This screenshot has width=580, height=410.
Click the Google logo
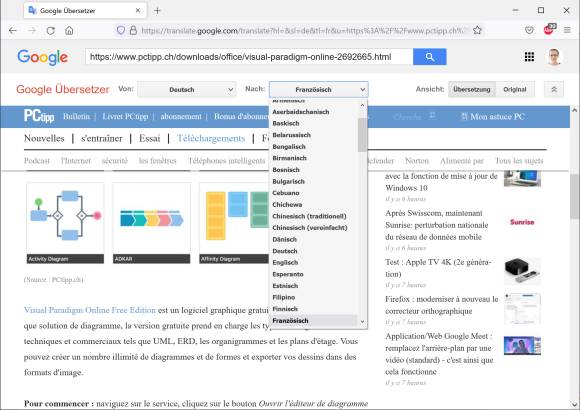(x=43, y=57)
